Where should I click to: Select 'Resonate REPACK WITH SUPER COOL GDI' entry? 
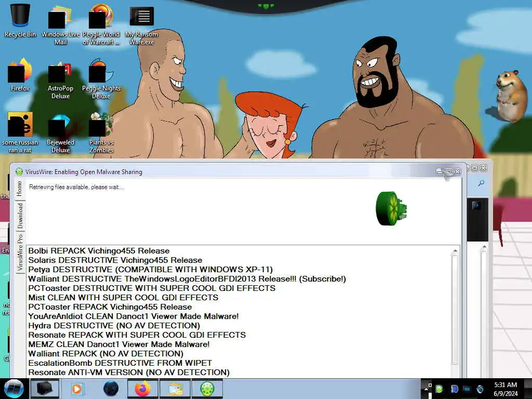pos(137,335)
